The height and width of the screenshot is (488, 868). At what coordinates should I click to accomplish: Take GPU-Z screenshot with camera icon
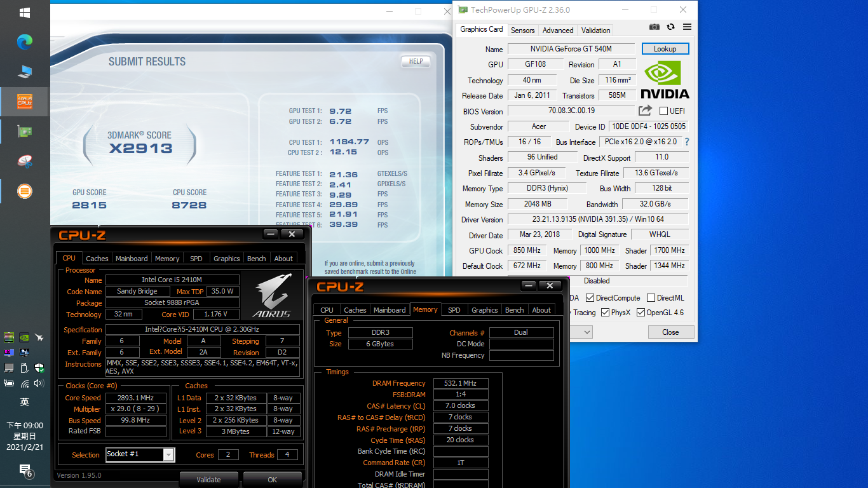tap(654, 27)
